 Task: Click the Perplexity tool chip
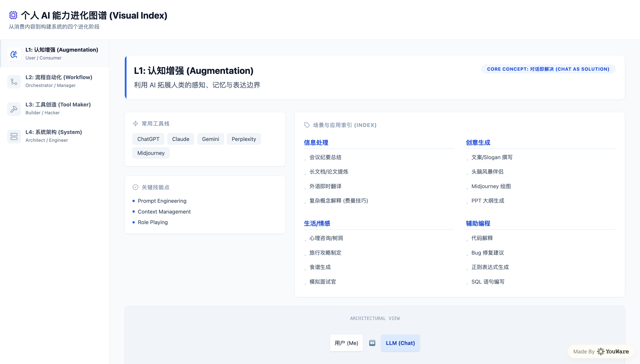[244, 139]
